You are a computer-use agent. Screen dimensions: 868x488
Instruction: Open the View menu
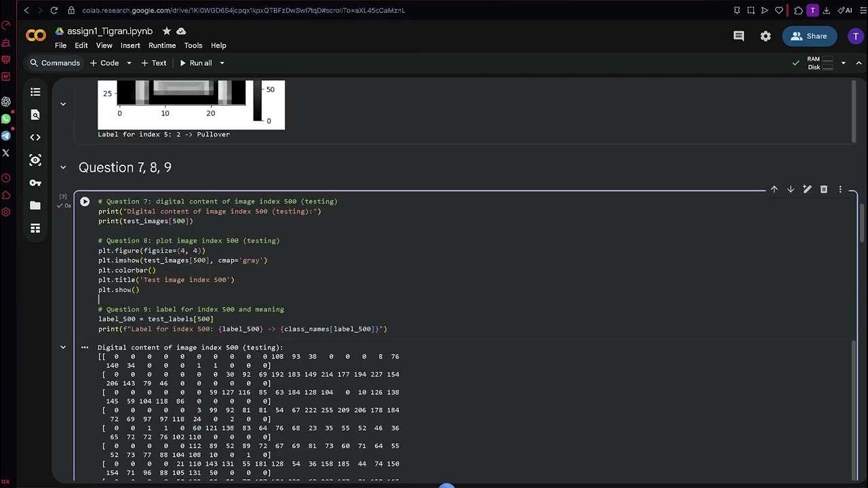click(104, 45)
